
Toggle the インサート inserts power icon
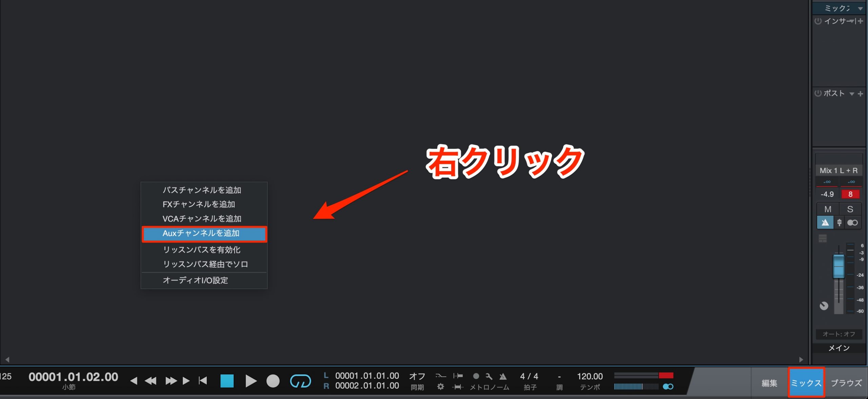tap(818, 21)
